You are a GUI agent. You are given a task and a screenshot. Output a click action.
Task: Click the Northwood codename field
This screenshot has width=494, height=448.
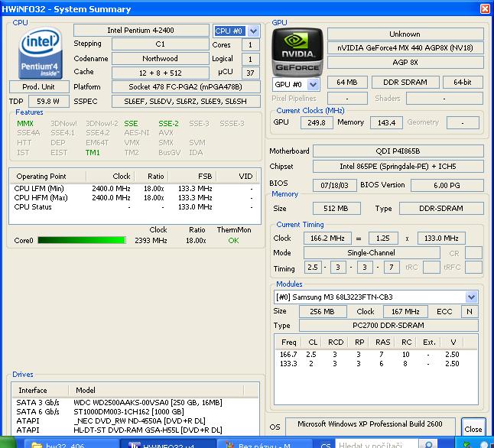pos(161,59)
